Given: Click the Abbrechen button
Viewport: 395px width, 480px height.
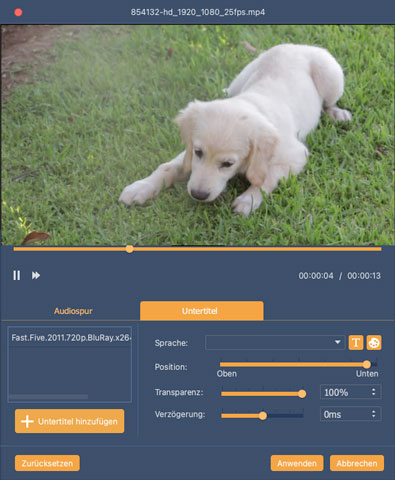Looking at the screenshot, I should (x=357, y=463).
